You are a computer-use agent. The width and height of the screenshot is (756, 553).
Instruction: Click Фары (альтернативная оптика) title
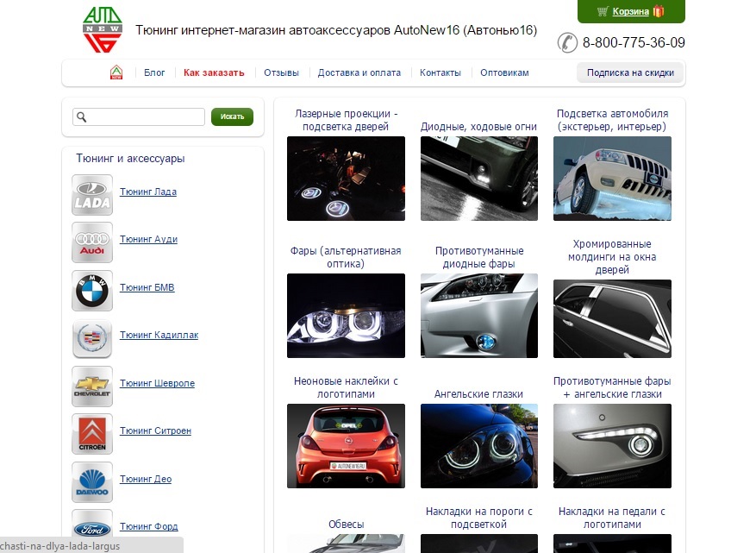tap(346, 257)
